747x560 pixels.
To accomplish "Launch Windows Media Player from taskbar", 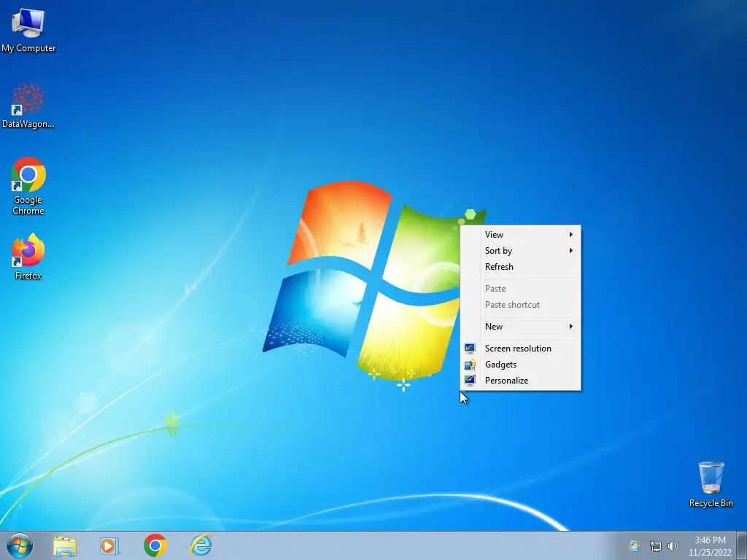I will pyautogui.click(x=109, y=546).
